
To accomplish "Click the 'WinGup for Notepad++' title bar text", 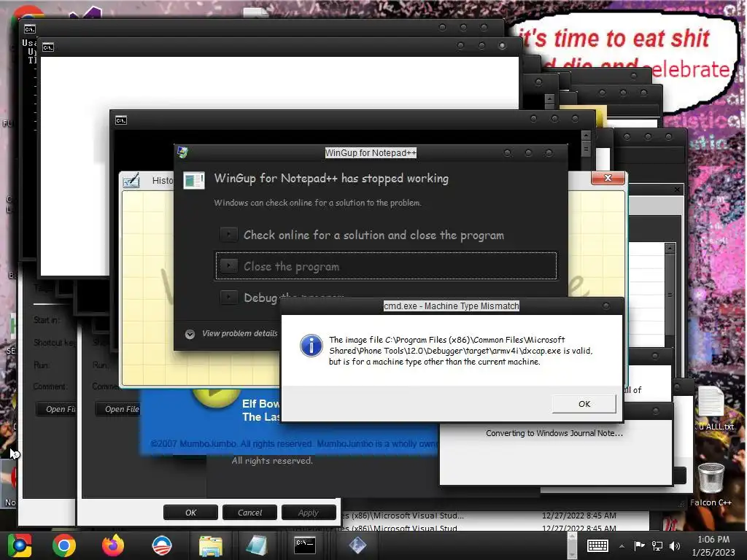I will pos(371,153).
